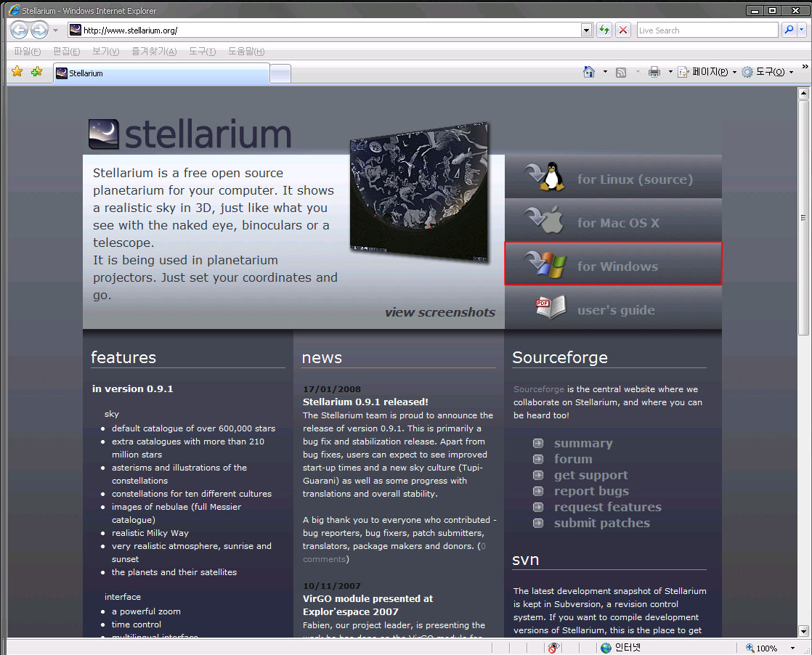Screen dimensions: 812x655
Task: Click the "view screenshots" link
Action: tap(440, 312)
